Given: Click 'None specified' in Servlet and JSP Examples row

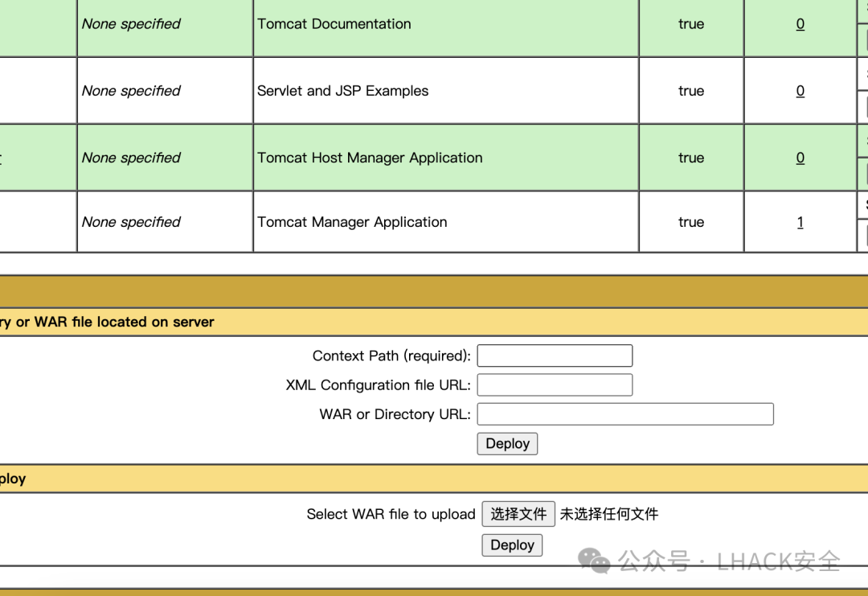Looking at the screenshot, I should (x=131, y=91).
